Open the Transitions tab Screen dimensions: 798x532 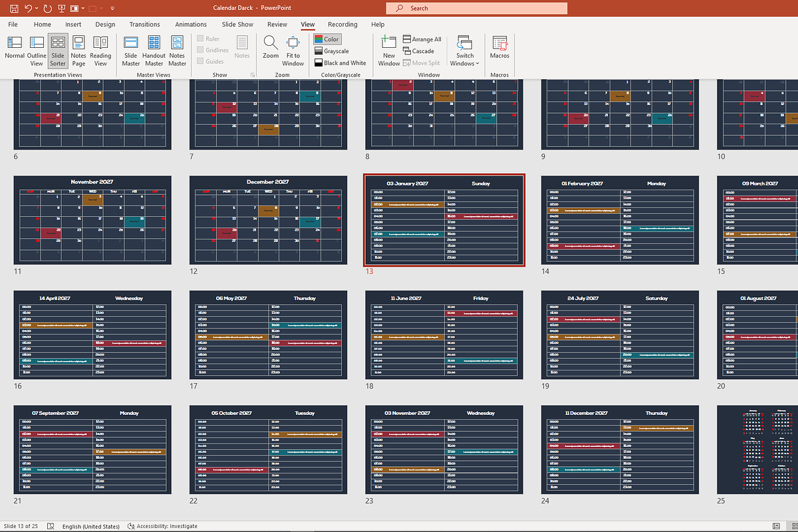145,25
